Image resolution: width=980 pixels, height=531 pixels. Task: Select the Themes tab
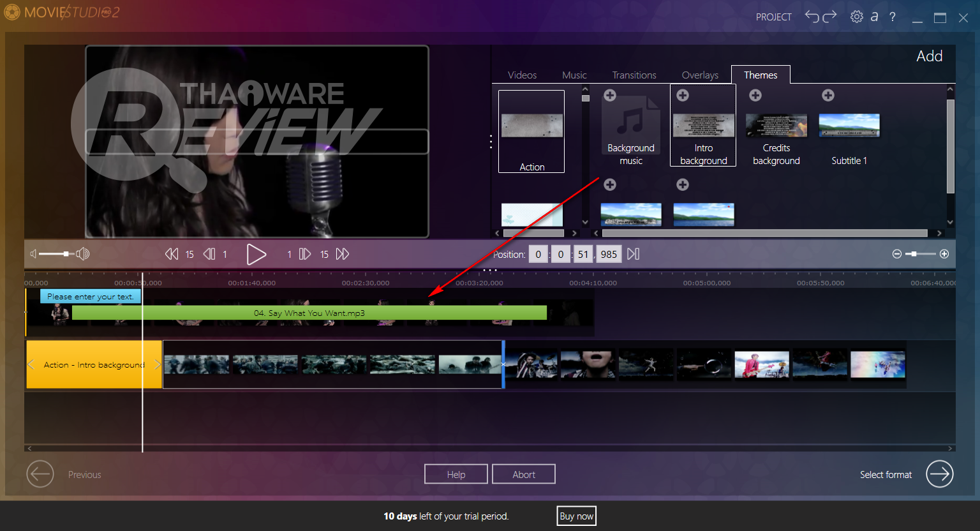[x=761, y=75]
